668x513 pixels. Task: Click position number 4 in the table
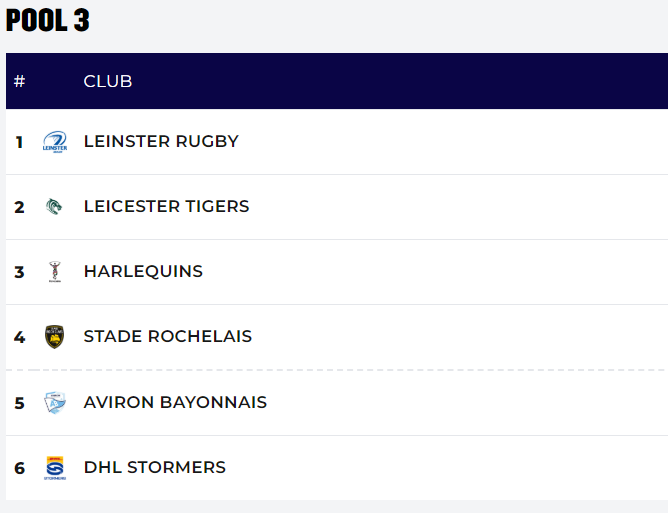pos(19,337)
